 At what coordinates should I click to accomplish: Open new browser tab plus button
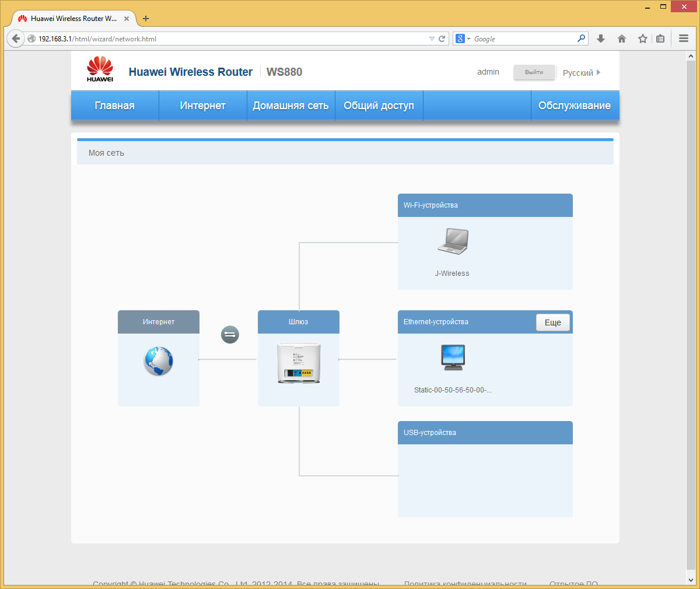146,19
